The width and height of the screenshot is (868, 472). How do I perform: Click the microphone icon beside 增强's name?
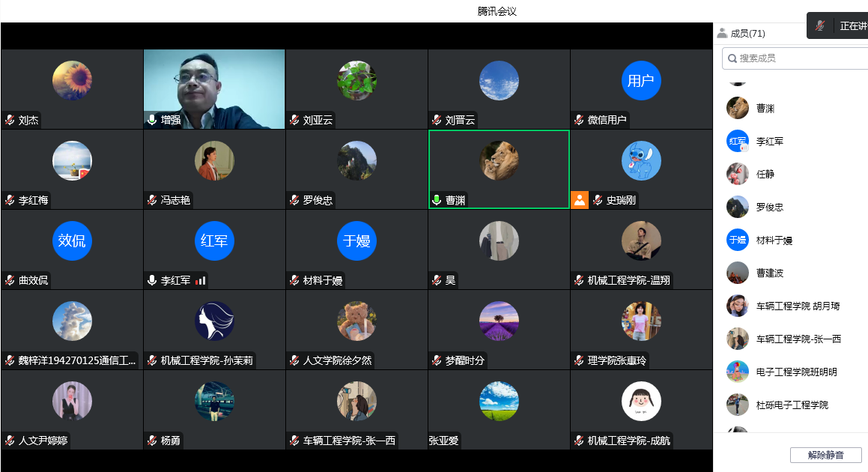(x=152, y=120)
